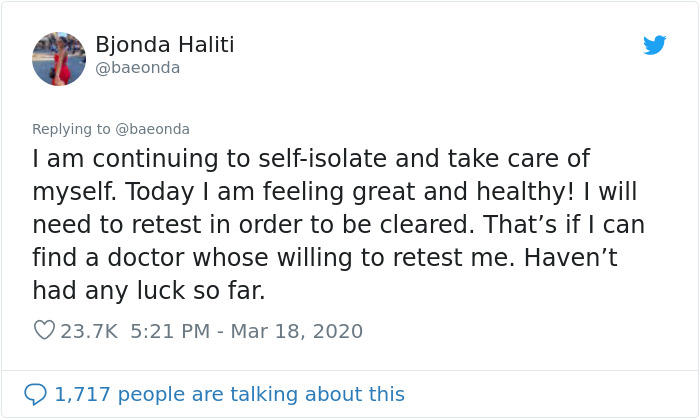
Task: Click the 1,717 reply count number
Action: (x=82, y=394)
